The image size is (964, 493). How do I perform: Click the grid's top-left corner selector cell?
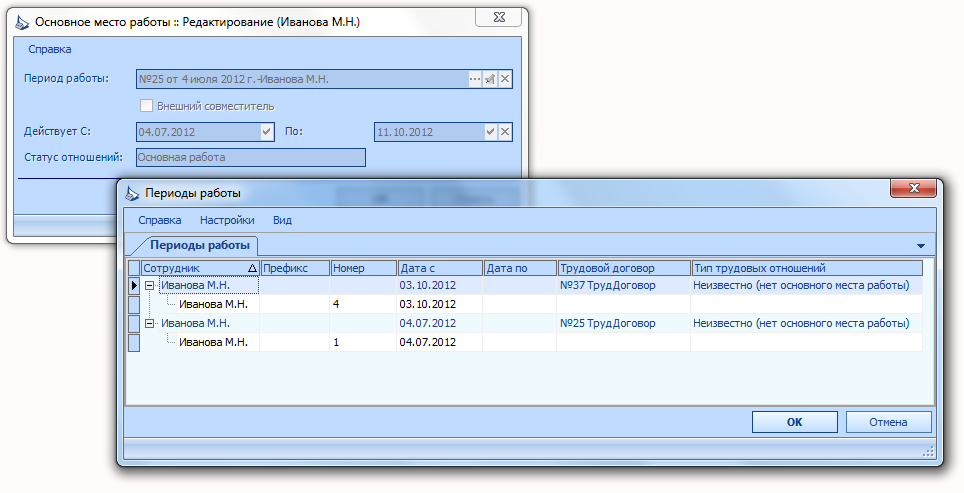tap(134, 268)
